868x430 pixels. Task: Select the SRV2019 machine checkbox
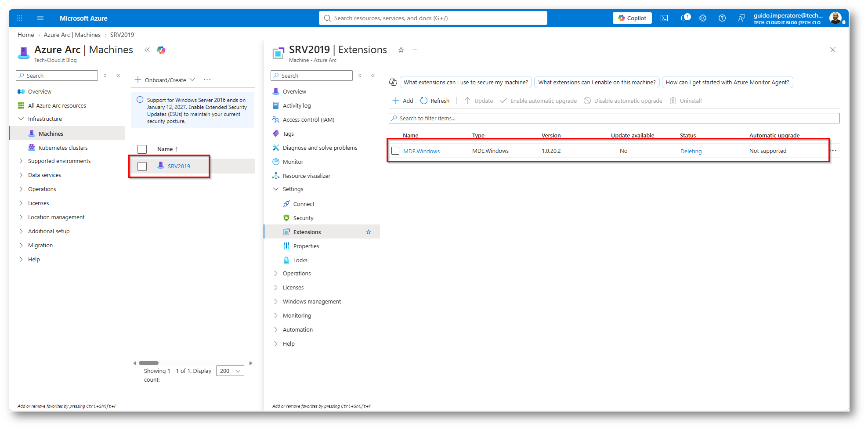(x=142, y=166)
